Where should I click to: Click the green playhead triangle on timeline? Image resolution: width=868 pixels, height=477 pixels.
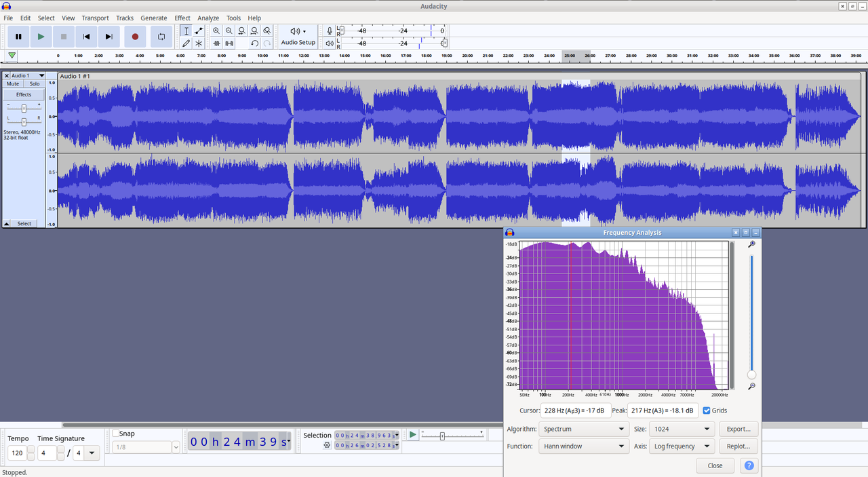pos(12,56)
